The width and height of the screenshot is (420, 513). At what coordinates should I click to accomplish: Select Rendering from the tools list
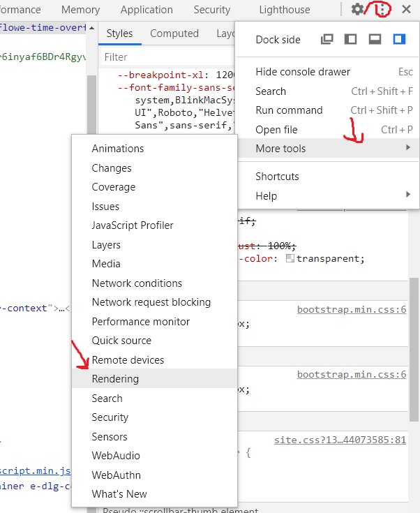[115, 379]
